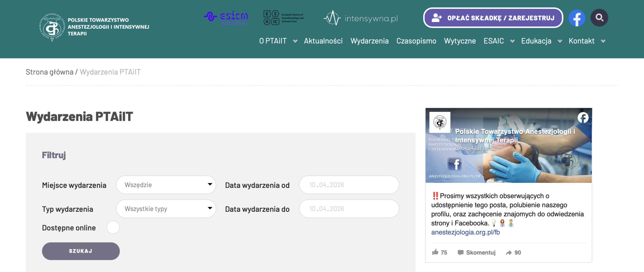The image size is (644, 272).
Task: Expand the Edukacja submenu arrow
Action: pos(560,41)
